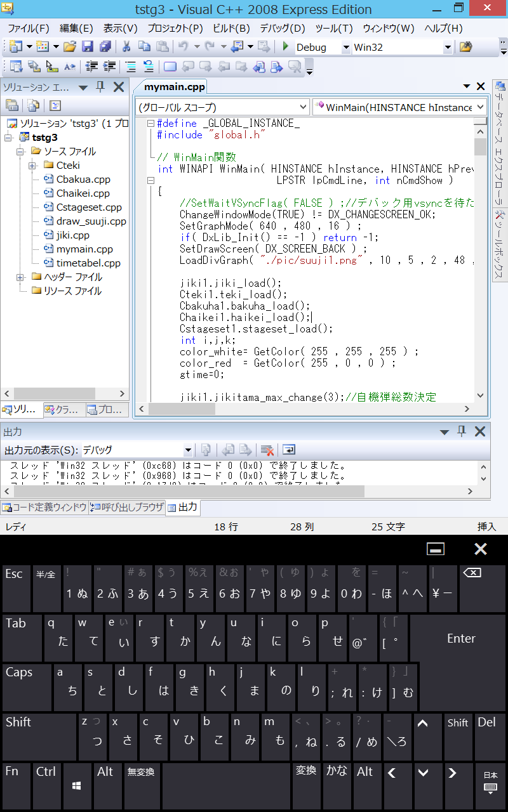The height and width of the screenshot is (812, 508).
Task: Click the Open File folder icon
Action: pyautogui.click(x=70, y=47)
